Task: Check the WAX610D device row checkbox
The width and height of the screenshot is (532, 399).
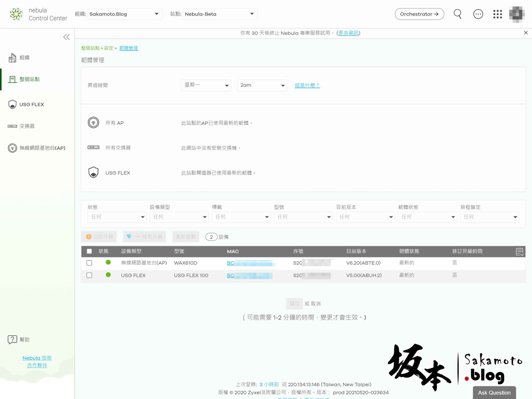Action: tap(89, 263)
